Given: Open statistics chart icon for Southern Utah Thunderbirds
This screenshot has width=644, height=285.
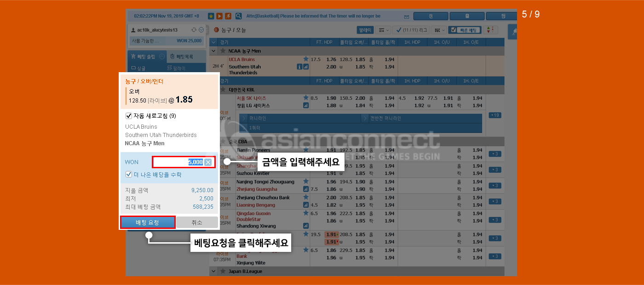Looking at the screenshot, I should pos(306,67).
